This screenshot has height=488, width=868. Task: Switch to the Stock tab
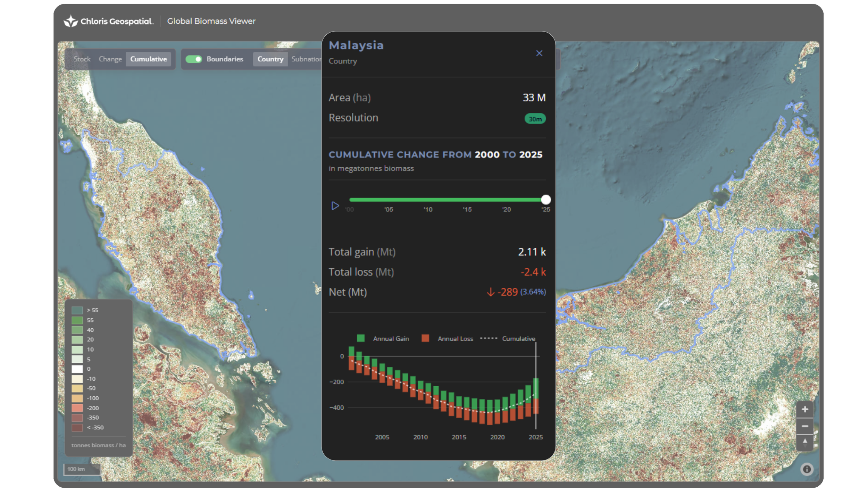point(82,59)
